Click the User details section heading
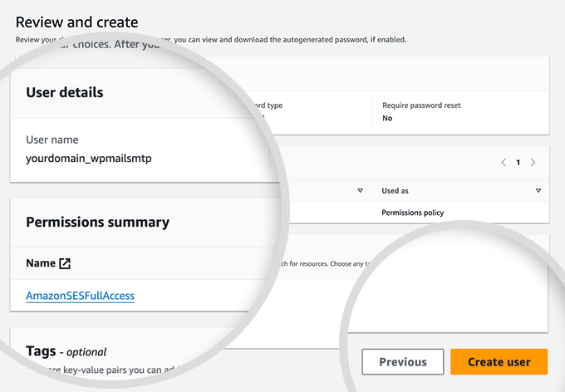Image resolution: width=565 pixels, height=392 pixels. (x=65, y=92)
